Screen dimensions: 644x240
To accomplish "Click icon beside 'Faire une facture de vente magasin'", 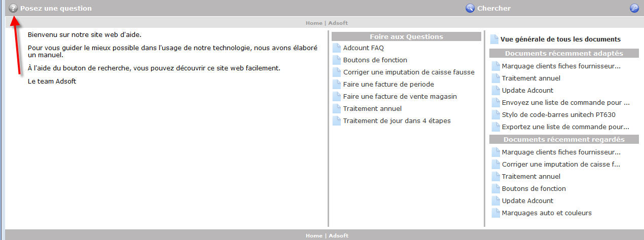I will [x=337, y=97].
